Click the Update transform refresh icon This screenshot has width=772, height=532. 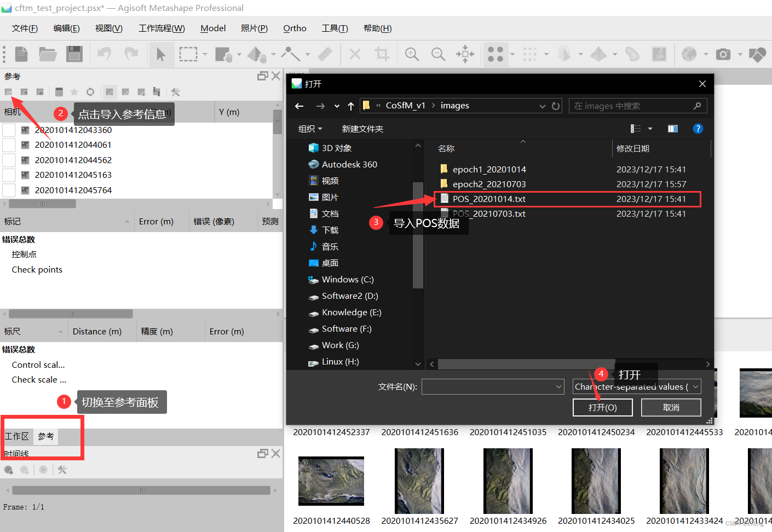90,92
